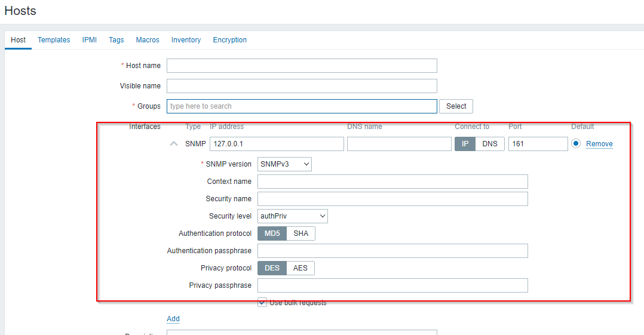644x335 pixels.
Task: Edit the IP address field 127.0.0.1
Action: (x=277, y=144)
